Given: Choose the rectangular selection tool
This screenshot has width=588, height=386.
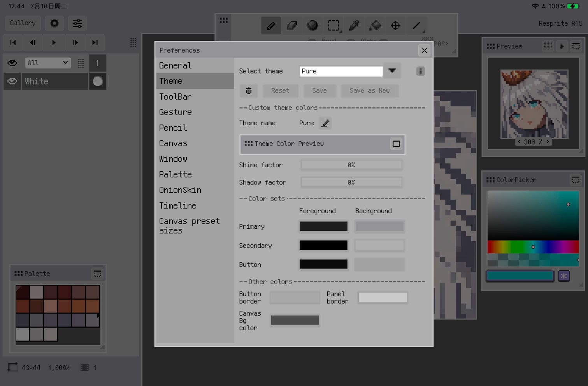Looking at the screenshot, I should tap(333, 26).
